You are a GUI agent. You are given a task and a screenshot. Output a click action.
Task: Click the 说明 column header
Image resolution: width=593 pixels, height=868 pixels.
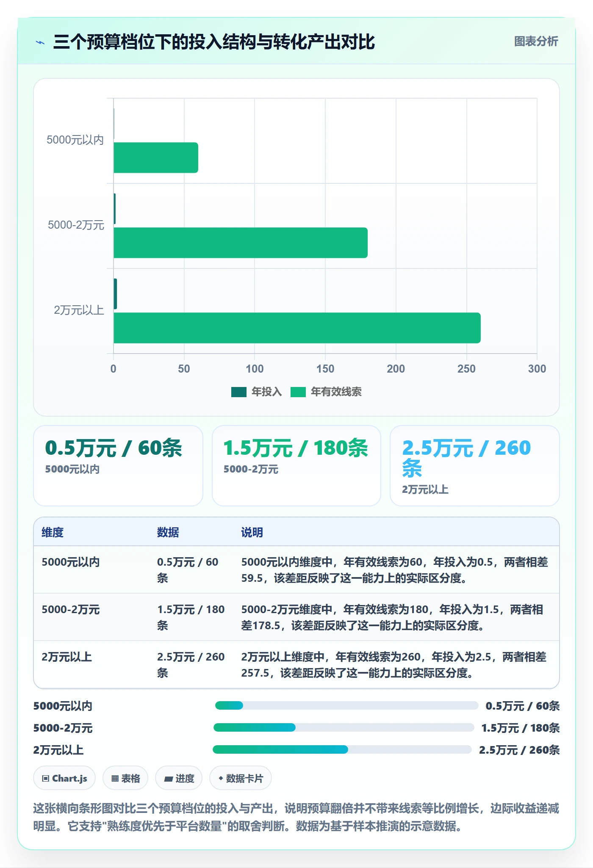point(252,532)
